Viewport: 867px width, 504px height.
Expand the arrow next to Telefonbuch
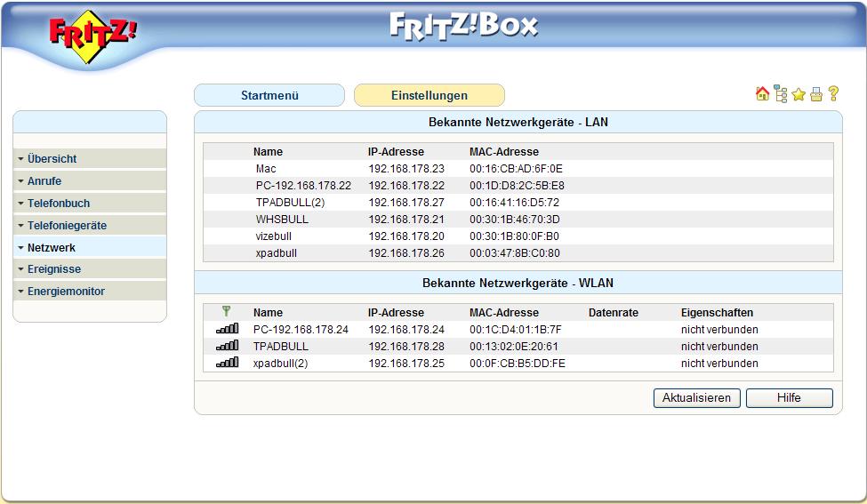click(20, 204)
